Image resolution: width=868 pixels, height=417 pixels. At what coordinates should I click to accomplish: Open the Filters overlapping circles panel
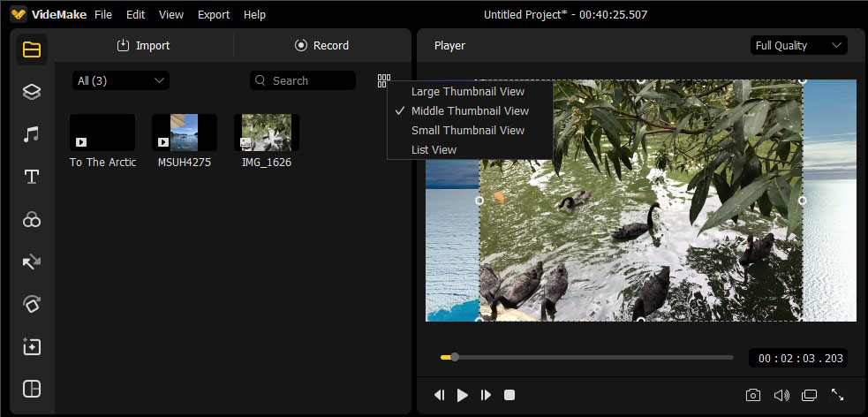[x=32, y=220]
